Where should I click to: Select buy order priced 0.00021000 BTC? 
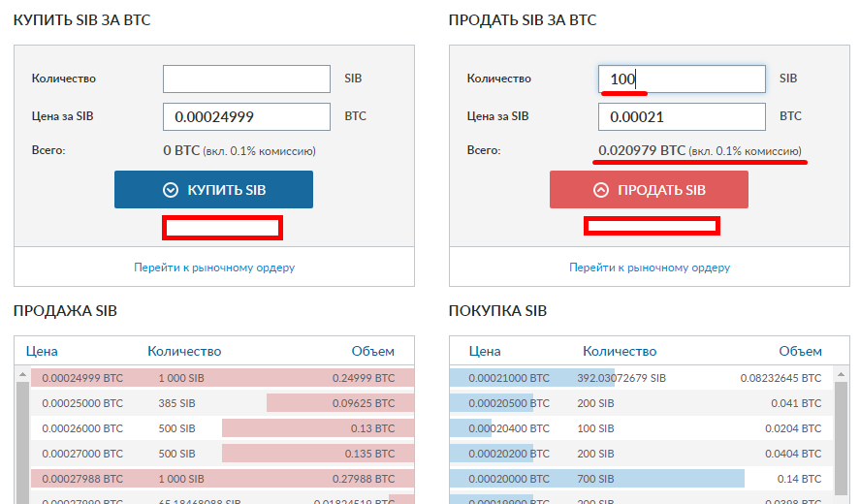point(640,377)
